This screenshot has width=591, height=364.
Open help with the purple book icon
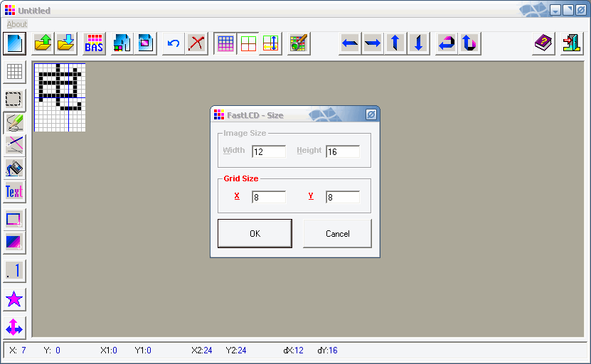tap(543, 43)
